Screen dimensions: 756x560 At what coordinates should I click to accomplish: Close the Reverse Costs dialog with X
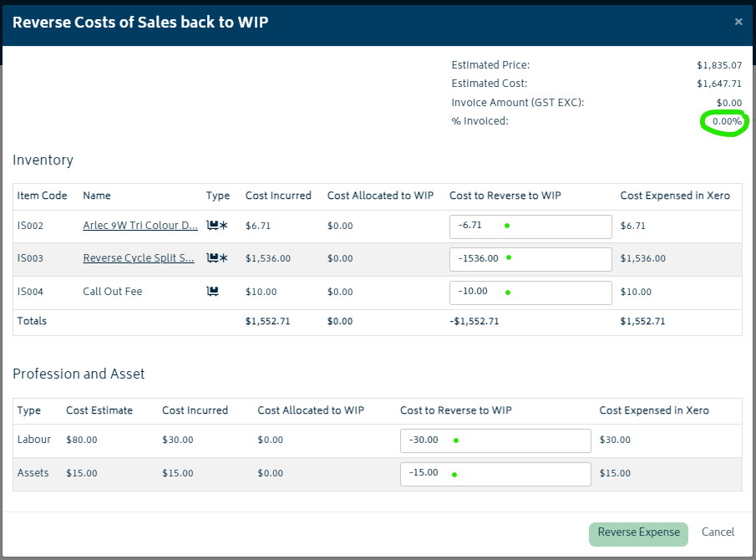[738, 22]
